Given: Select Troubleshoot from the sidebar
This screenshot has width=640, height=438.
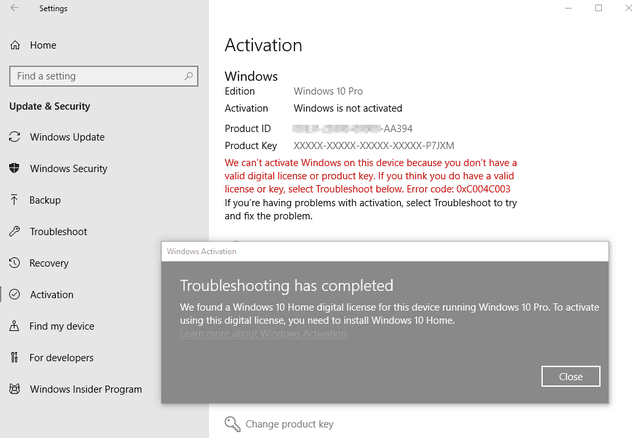Looking at the screenshot, I should pos(58,231).
